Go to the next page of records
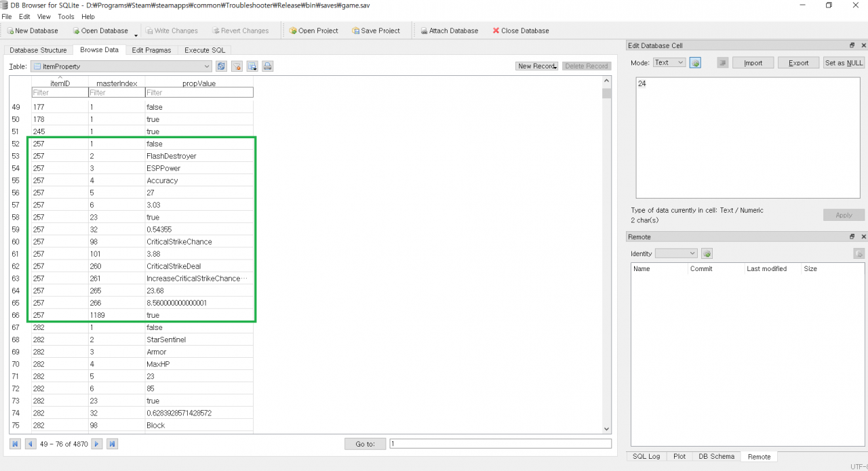This screenshot has width=868, height=471. [x=97, y=444]
